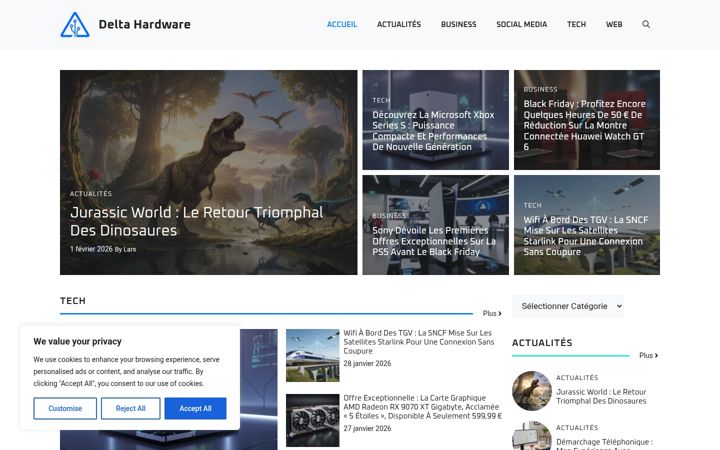Open the Social Media menu item
The height and width of the screenshot is (450, 720).
(521, 24)
